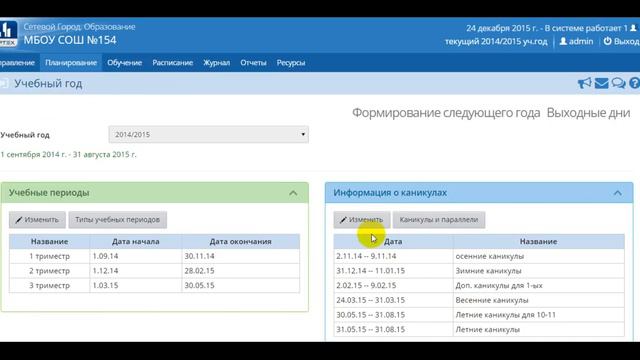This screenshot has width=640, height=360.
Task: Click the Дата начала column header
Action: 136,242
